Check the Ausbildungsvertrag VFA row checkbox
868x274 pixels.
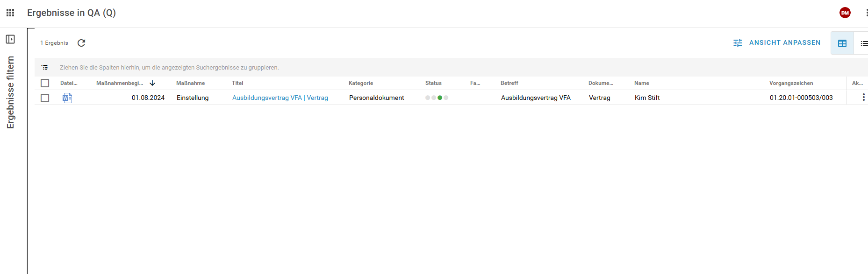pos(45,98)
